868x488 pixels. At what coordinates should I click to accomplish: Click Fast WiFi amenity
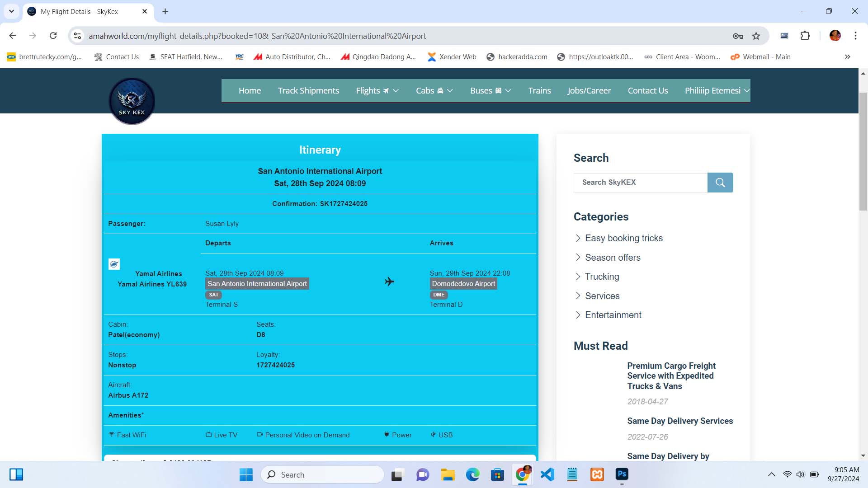[x=127, y=435]
